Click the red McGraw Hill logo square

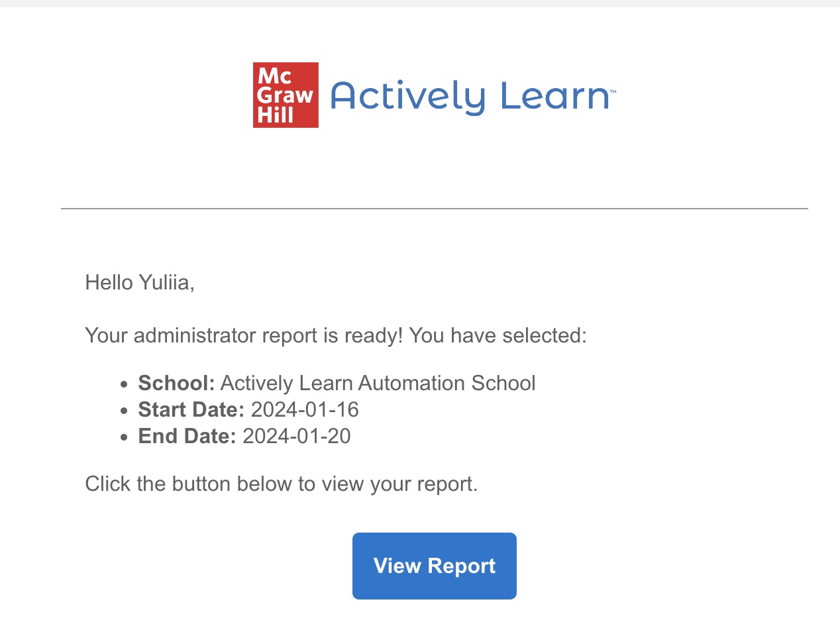pyautogui.click(x=286, y=95)
